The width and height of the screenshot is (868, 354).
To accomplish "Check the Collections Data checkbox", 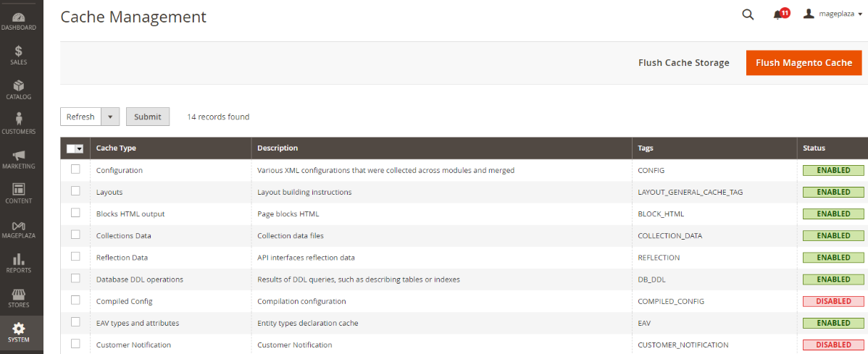I will tap(75, 235).
